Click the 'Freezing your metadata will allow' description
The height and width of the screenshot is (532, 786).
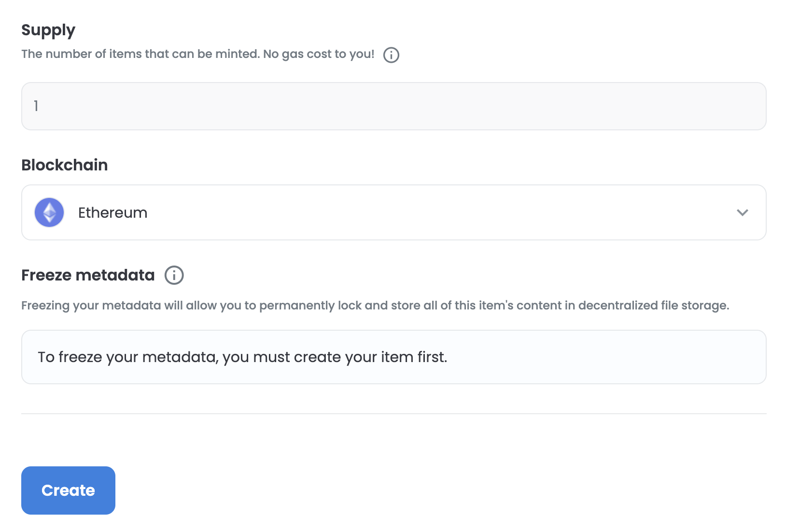pos(119,306)
